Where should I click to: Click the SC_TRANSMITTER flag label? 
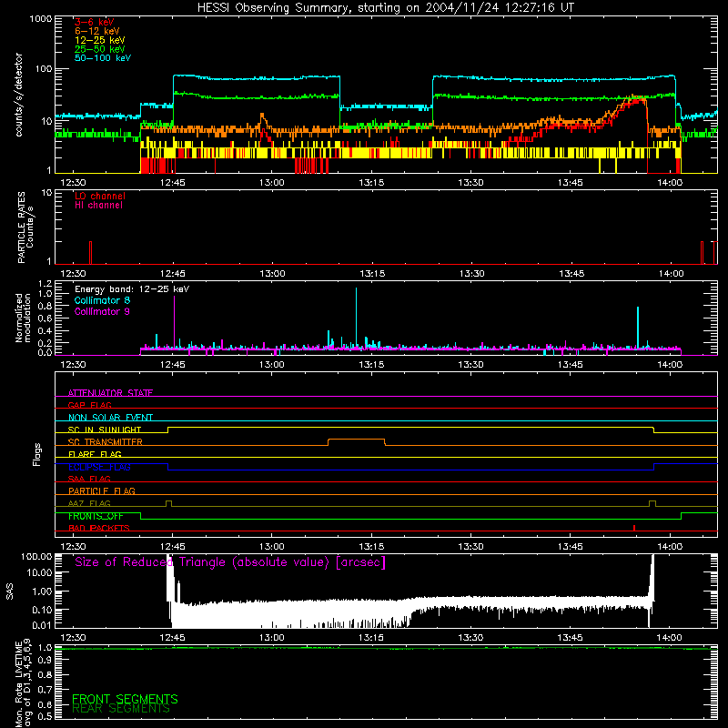click(x=105, y=442)
